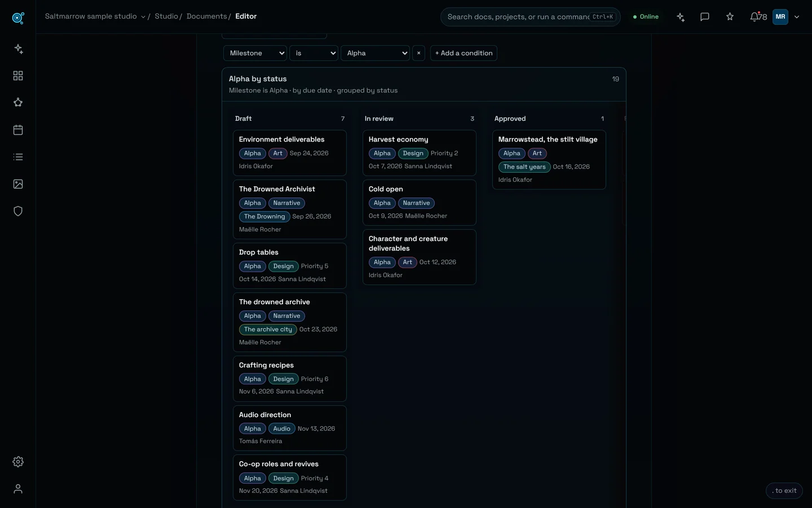Open the notifications bell
The height and width of the screenshot is (508, 812).
pos(754,17)
